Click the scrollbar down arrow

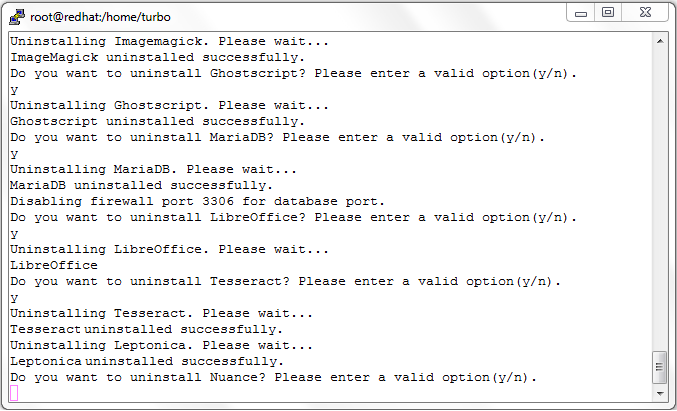point(660,393)
